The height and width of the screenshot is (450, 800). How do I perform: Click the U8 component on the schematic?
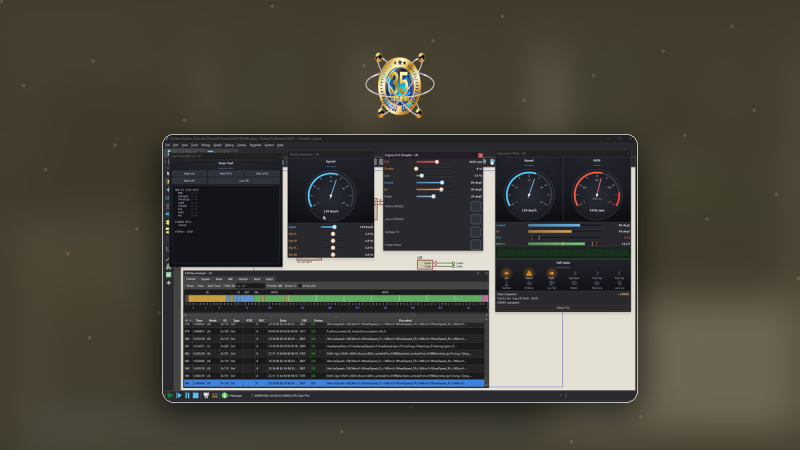[x=424, y=264]
